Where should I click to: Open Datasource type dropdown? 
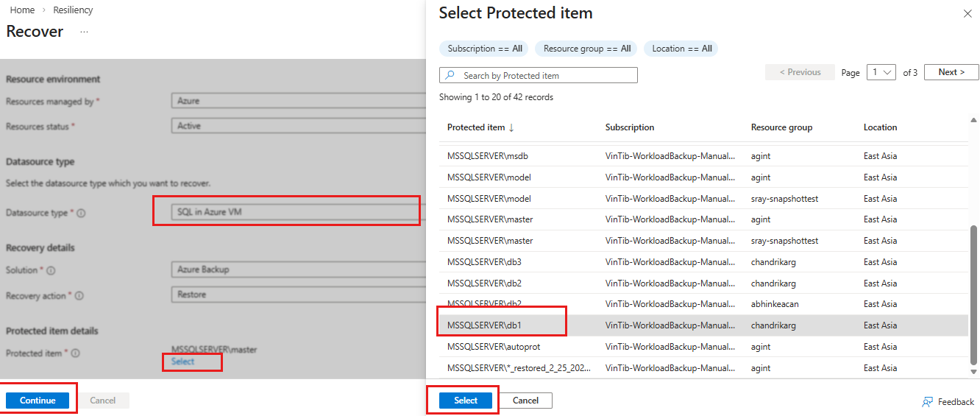[x=298, y=212]
